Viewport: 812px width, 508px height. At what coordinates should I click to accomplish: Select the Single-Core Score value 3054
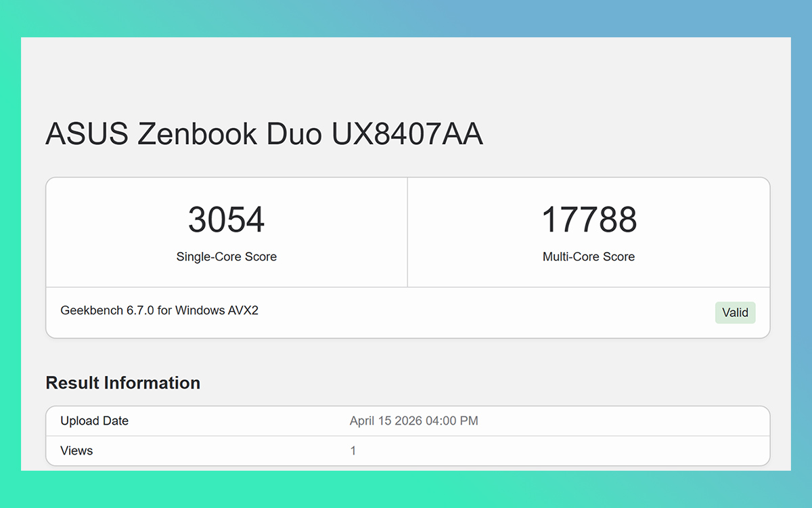point(226,219)
